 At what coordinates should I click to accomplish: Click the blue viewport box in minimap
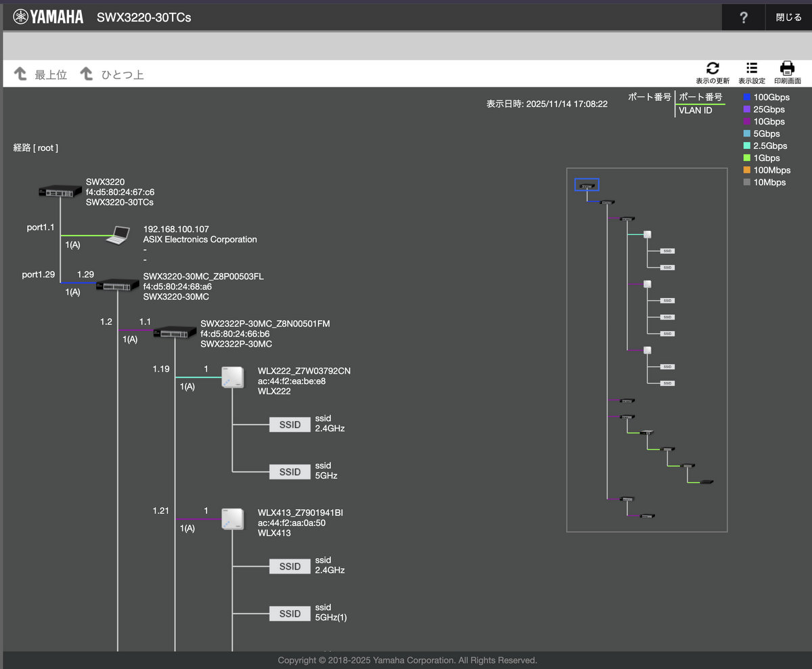coord(587,185)
